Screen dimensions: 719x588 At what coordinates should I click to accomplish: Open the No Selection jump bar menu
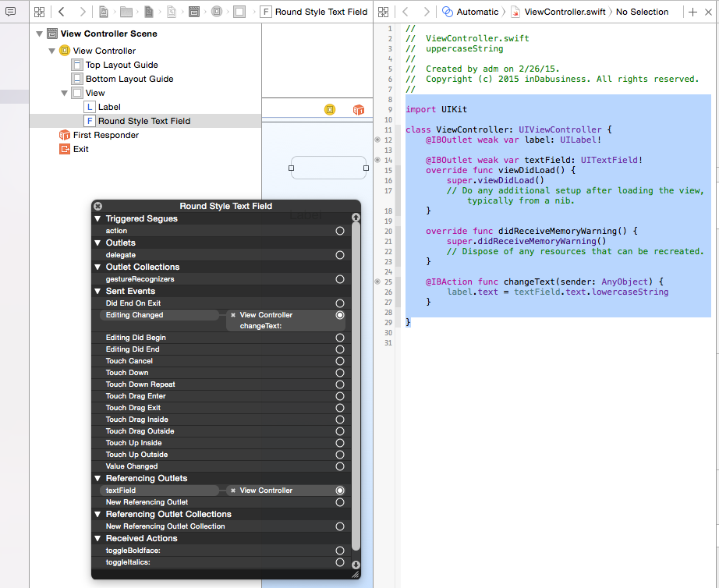click(x=642, y=12)
